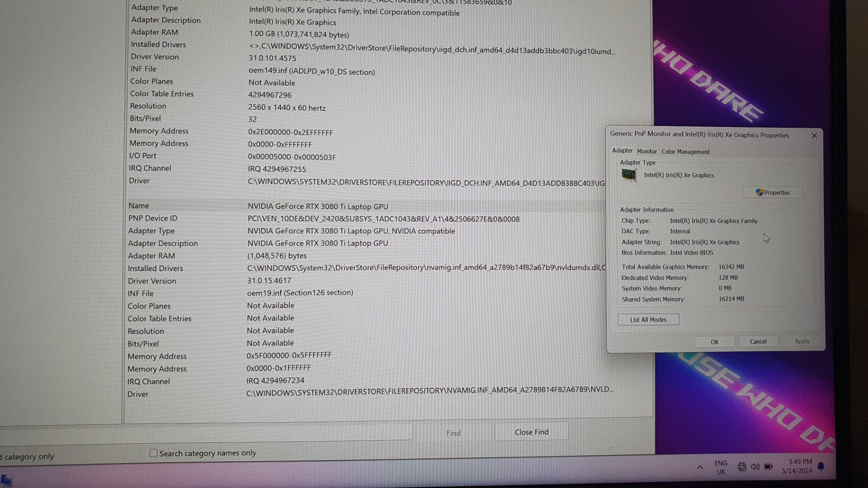The height and width of the screenshot is (488, 868).
Task: Select the oem149.inf INF File value
Action: tap(311, 71)
